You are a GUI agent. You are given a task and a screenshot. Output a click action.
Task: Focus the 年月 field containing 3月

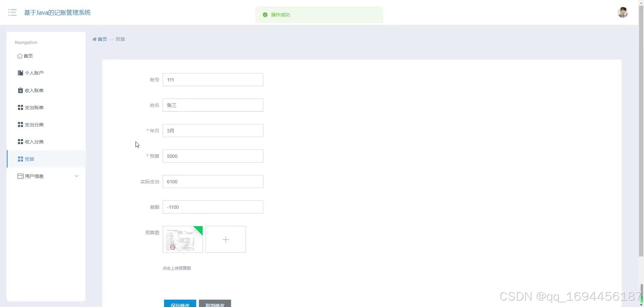point(213,131)
